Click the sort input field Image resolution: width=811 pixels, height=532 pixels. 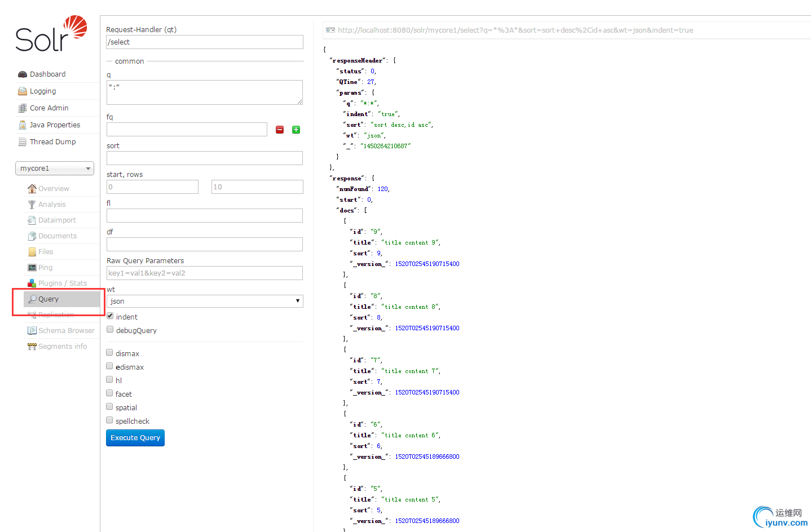pyautogui.click(x=205, y=158)
